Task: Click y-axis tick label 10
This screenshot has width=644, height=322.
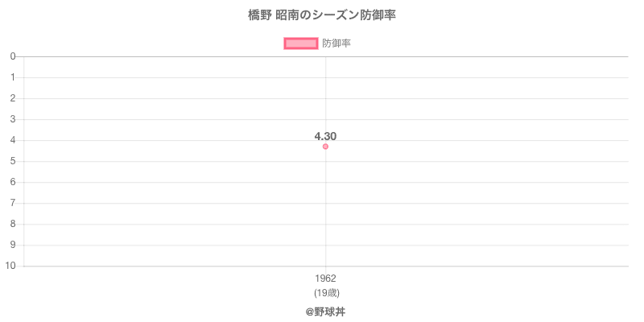Action: tap(11, 266)
